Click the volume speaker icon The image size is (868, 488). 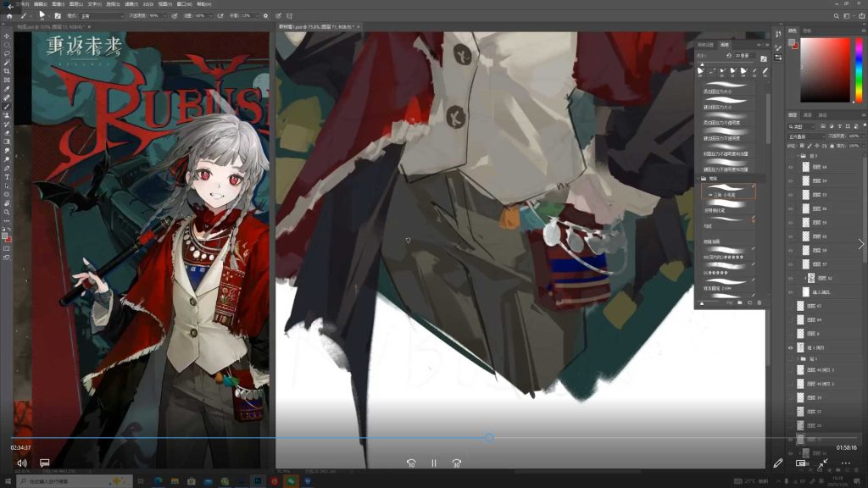pyautogui.click(x=22, y=463)
